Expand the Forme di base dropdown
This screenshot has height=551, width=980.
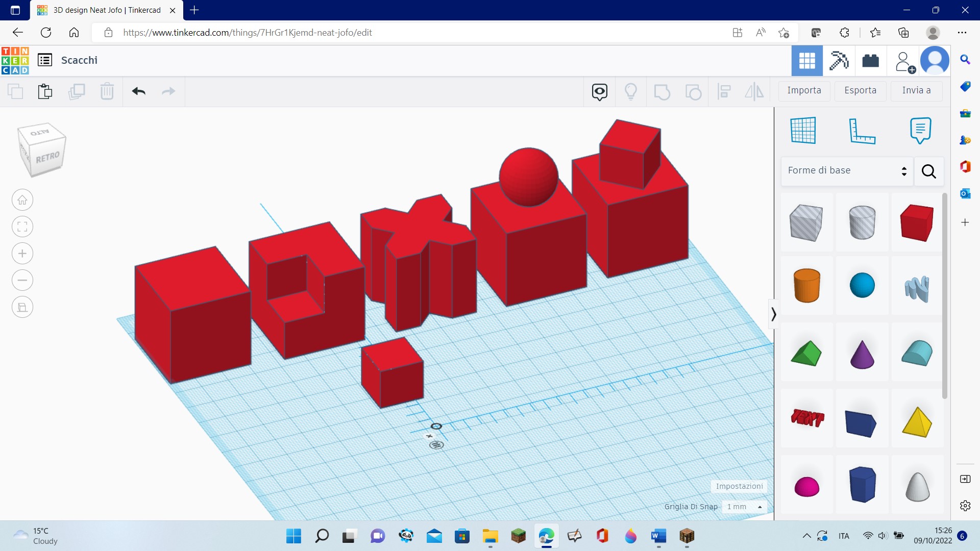coord(846,170)
